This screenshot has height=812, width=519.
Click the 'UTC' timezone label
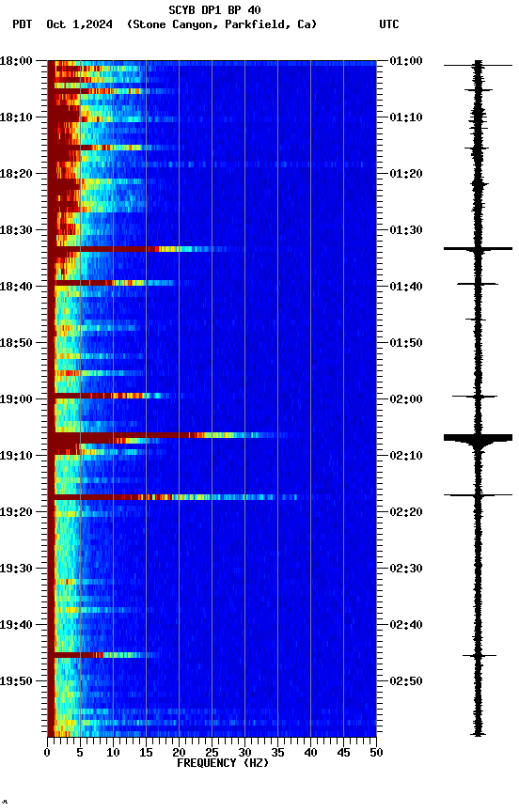coord(389,24)
